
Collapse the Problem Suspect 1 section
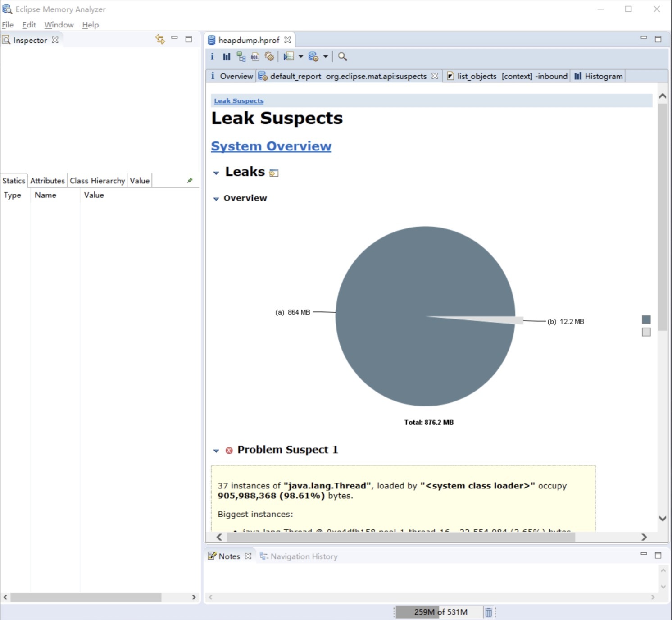point(216,451)
